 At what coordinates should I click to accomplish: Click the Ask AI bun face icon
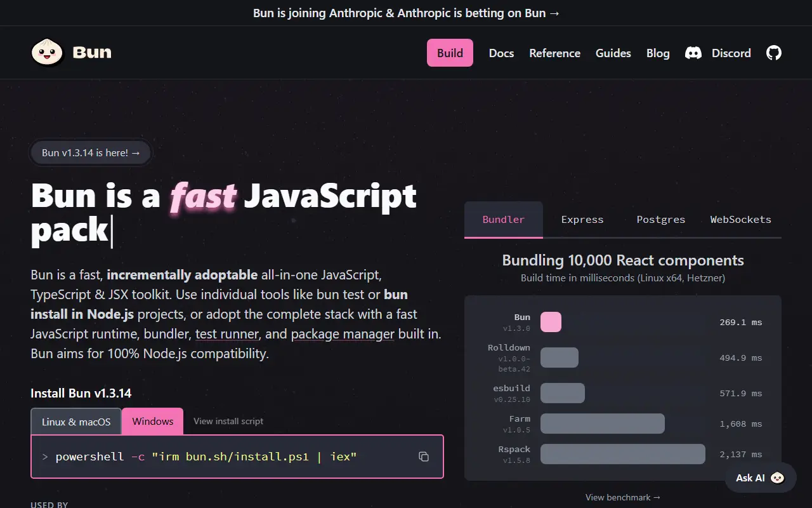click(778, 478)
